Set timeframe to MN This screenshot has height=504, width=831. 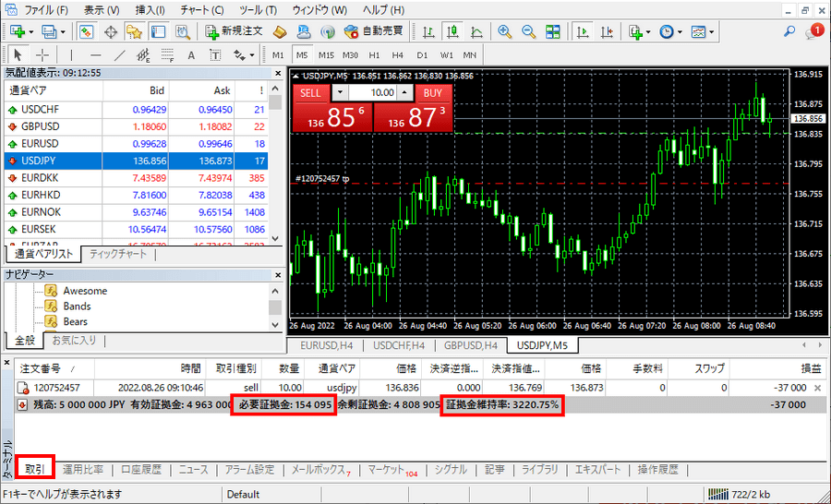(470, 55)
